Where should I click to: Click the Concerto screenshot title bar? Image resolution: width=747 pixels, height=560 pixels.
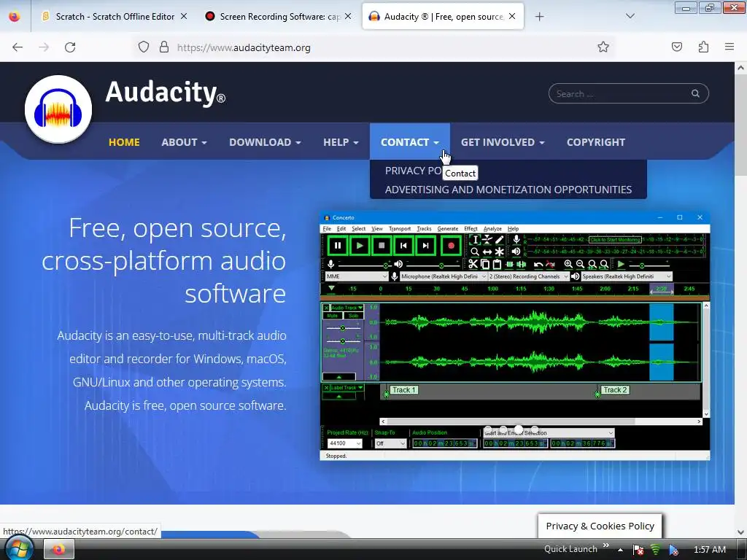(514, 217)
